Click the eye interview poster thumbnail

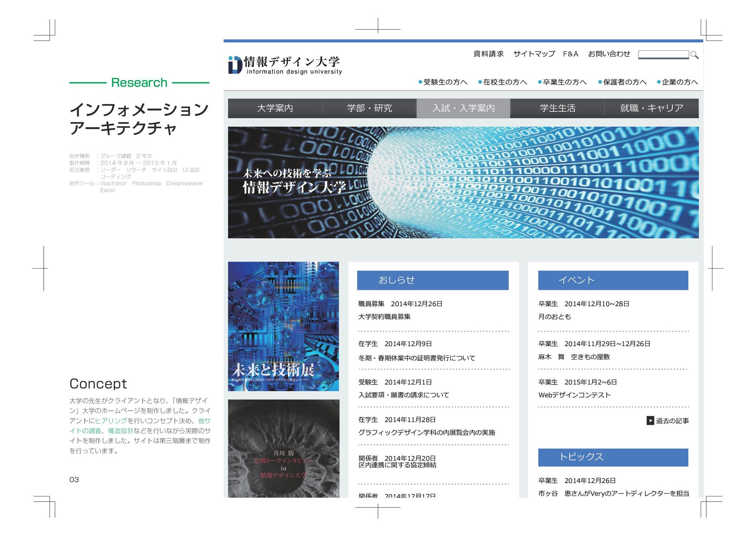(x=283, y=448)
